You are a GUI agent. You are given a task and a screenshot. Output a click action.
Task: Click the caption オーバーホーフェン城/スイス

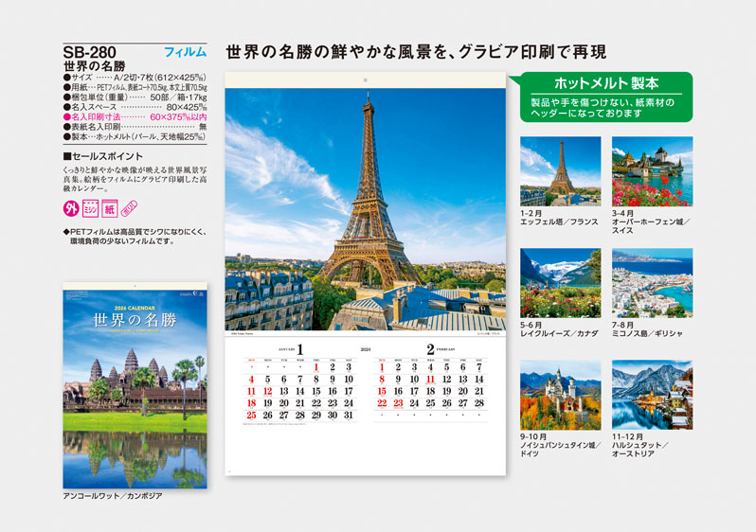tap(651, 226)
